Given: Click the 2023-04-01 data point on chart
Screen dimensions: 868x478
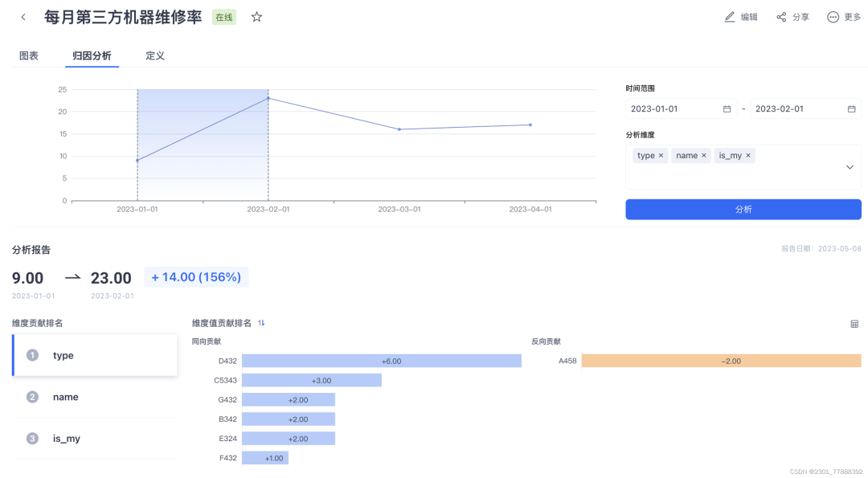Looking at the screenshot, I should 530,125.
